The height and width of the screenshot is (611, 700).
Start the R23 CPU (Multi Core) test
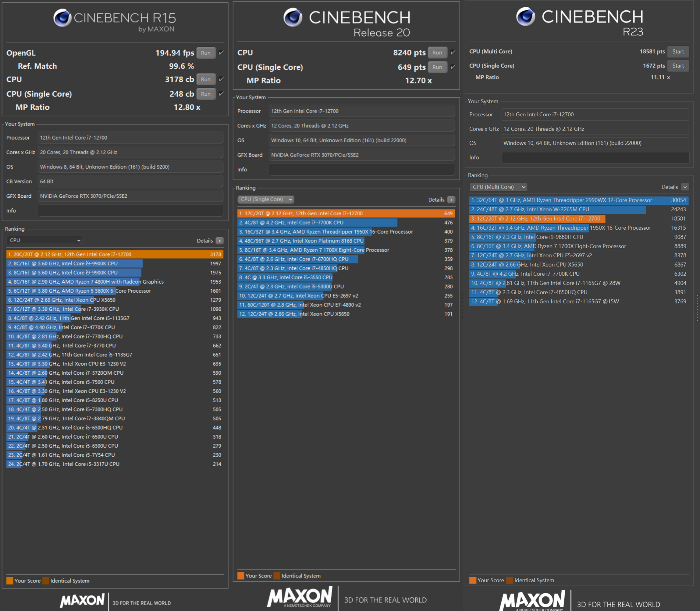click(x=677, y=51)
